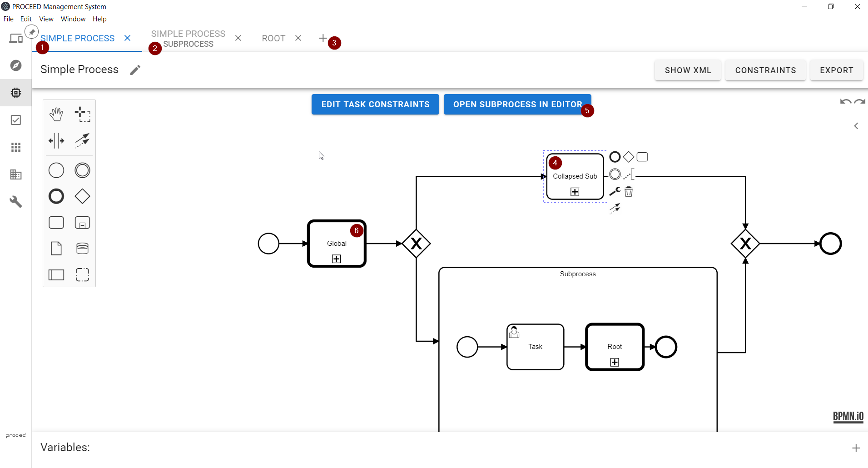Click Open Subprocess in Editor button

517,105
